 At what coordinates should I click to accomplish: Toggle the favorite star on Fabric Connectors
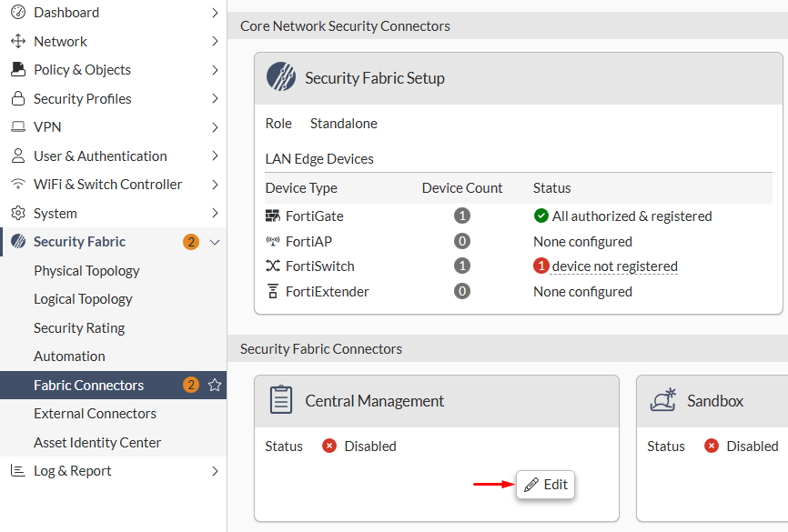tap(215, 385)
